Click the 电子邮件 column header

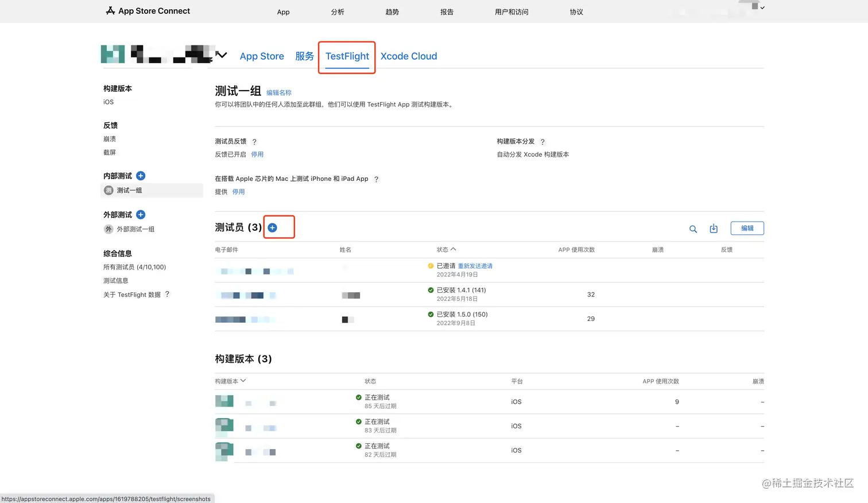point(227,250)
